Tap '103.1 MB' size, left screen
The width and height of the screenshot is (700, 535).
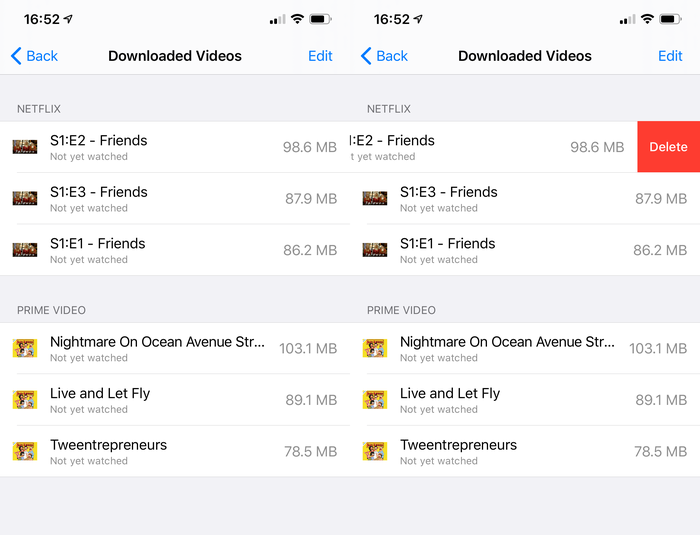pos(308,348)
